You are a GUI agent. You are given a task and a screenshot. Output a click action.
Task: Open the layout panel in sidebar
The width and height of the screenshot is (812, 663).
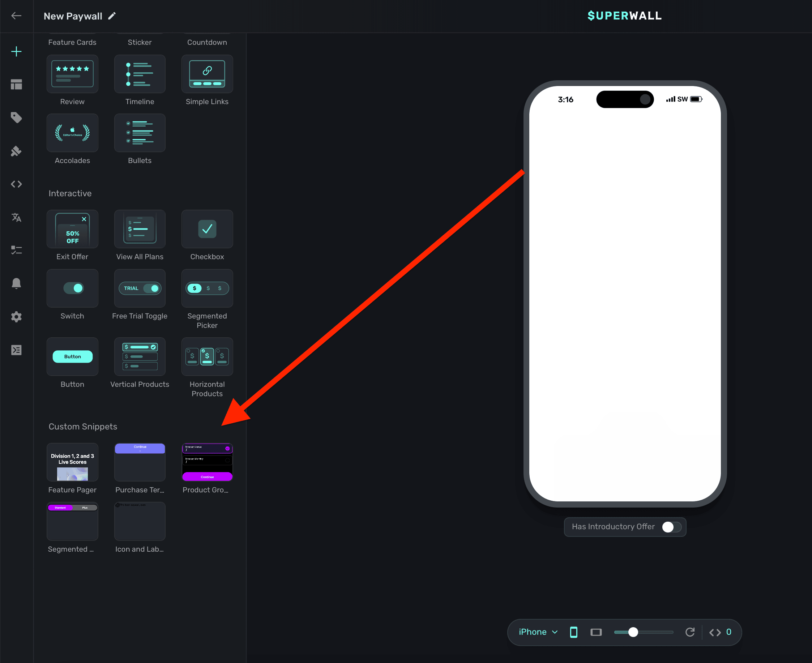(x=16, y=84)
